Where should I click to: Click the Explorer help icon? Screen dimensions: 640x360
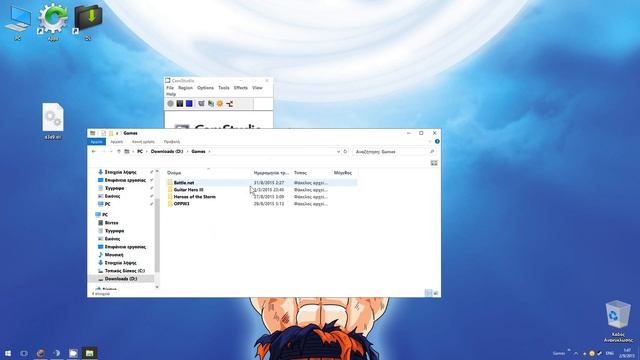pyautogui.click(x=437, y=142)
